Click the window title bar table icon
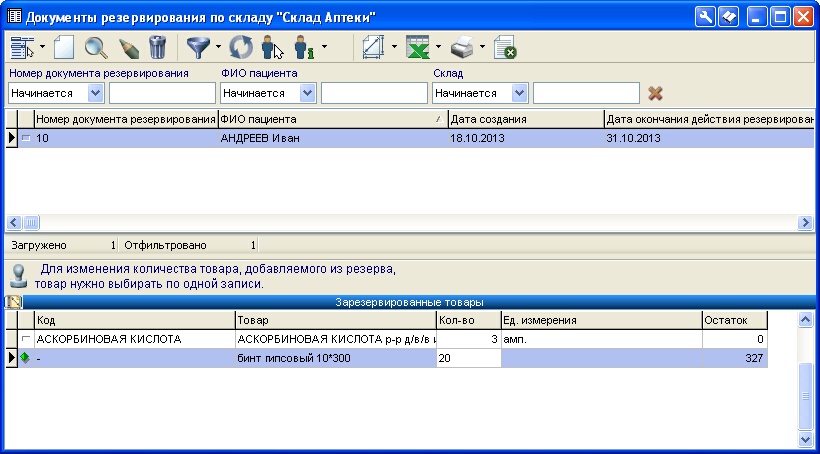 [14, 17]
